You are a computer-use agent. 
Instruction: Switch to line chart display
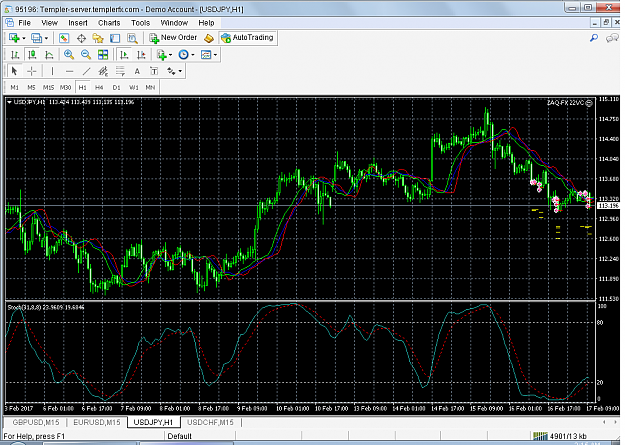pyautogui.click(x=49, y=55)
